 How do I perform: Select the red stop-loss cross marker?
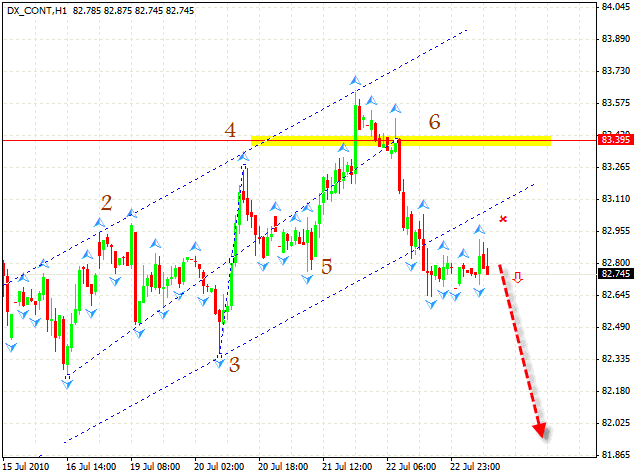click(x=503, y=219)
